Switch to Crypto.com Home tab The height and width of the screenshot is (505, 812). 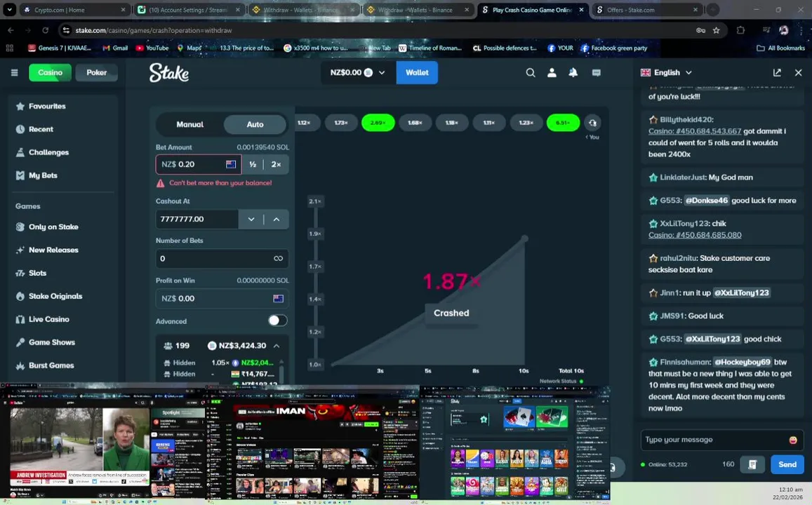tap(75, 10)
